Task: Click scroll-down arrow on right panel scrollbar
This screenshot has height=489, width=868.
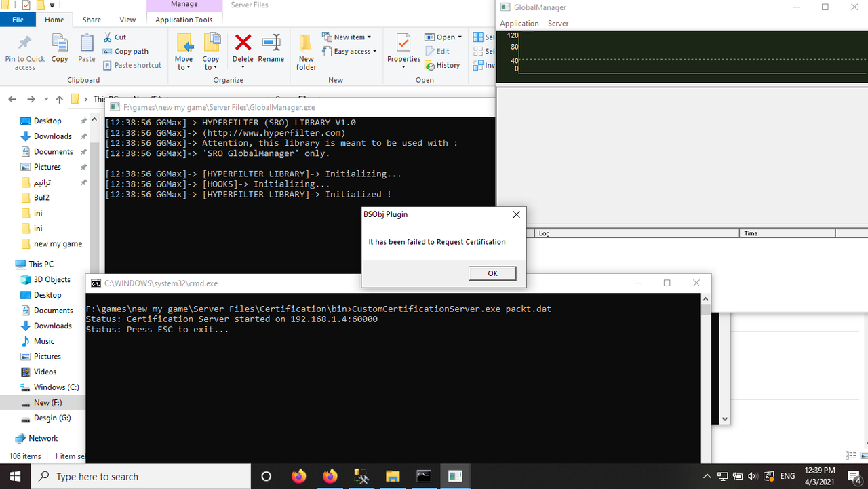Action: coord(725,419)
